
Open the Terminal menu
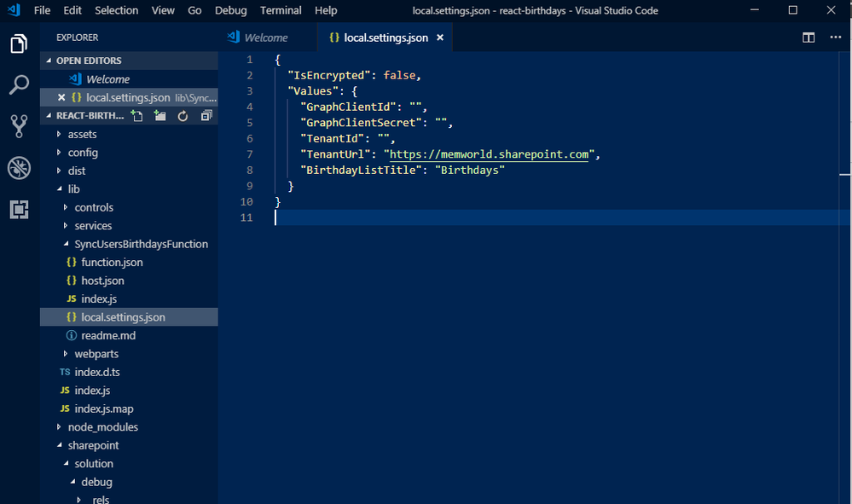click(281, 10)
